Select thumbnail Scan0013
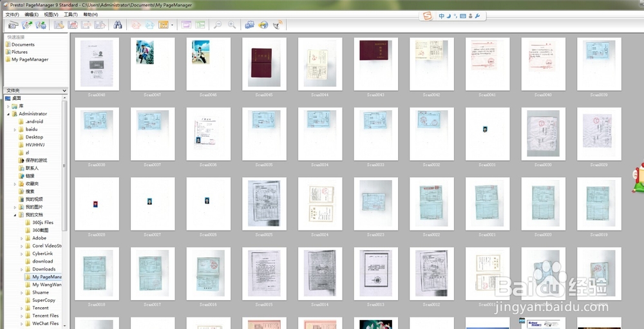Screen dimensions: 644x329 376,274
